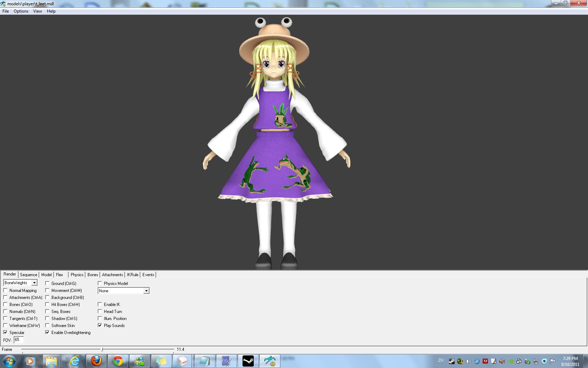Select the Render tab
Screen dimensions: 588x368
(x=10, y=274)
